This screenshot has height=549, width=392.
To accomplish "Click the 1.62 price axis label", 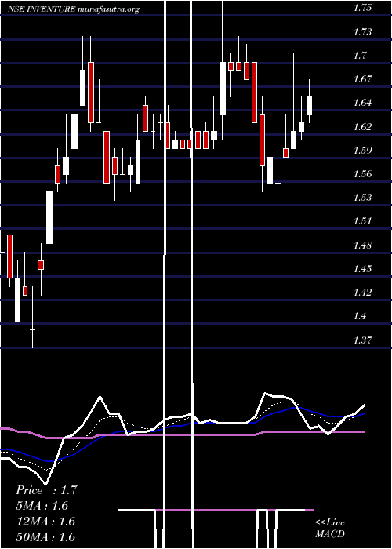I will click(362, 127).
